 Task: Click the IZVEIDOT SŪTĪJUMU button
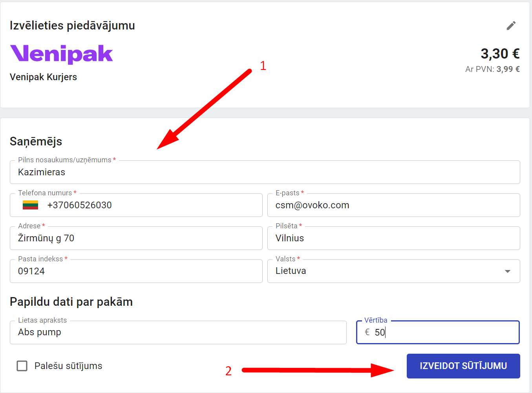click(x=463, y=366)
